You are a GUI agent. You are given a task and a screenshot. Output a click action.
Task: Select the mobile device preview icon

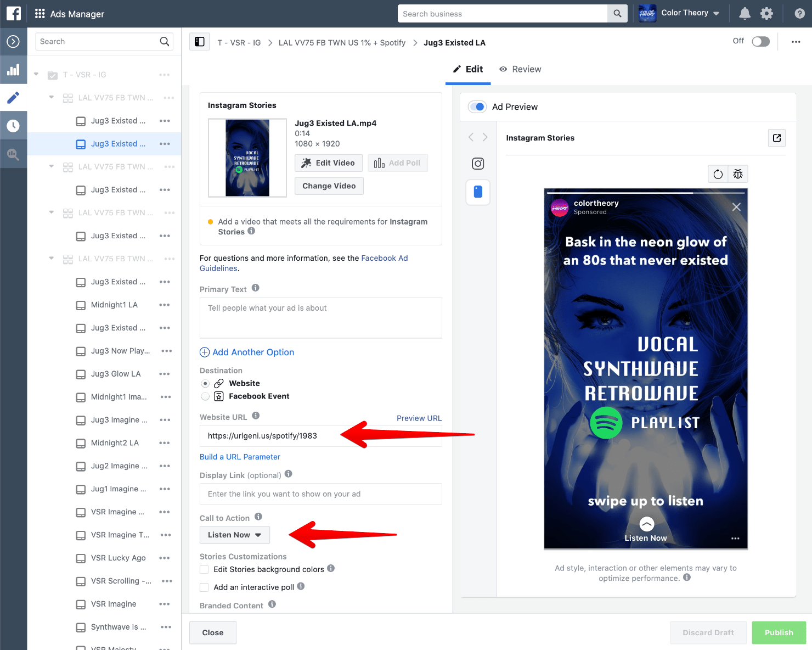point(477,192)
